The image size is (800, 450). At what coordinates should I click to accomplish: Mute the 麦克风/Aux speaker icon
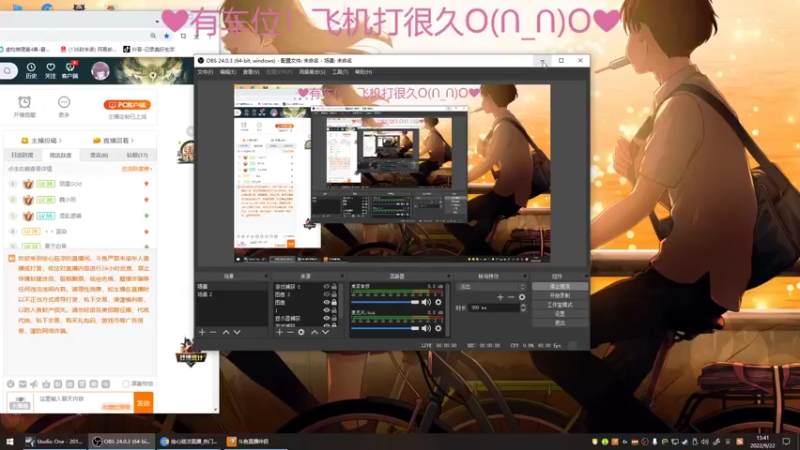pyautogui.click(x=426, y=328)
